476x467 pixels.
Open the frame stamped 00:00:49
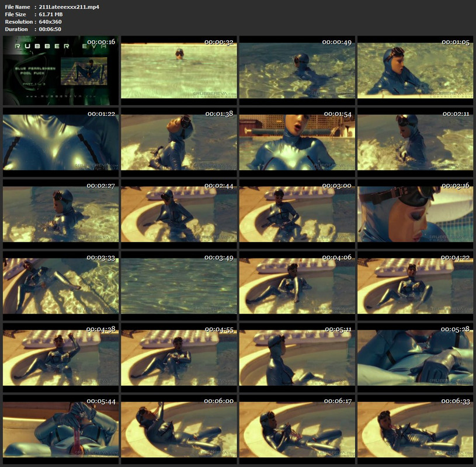pyautogui.click(x=297, y=71)
